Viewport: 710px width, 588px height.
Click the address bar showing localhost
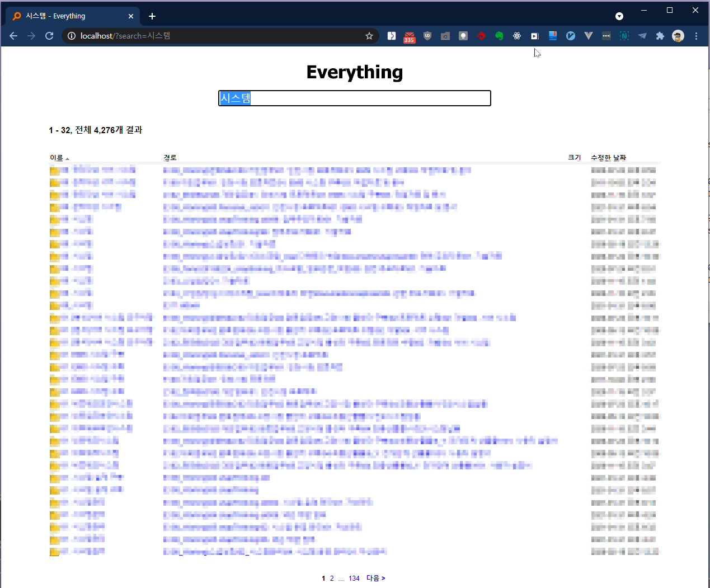tap(221, 36)
